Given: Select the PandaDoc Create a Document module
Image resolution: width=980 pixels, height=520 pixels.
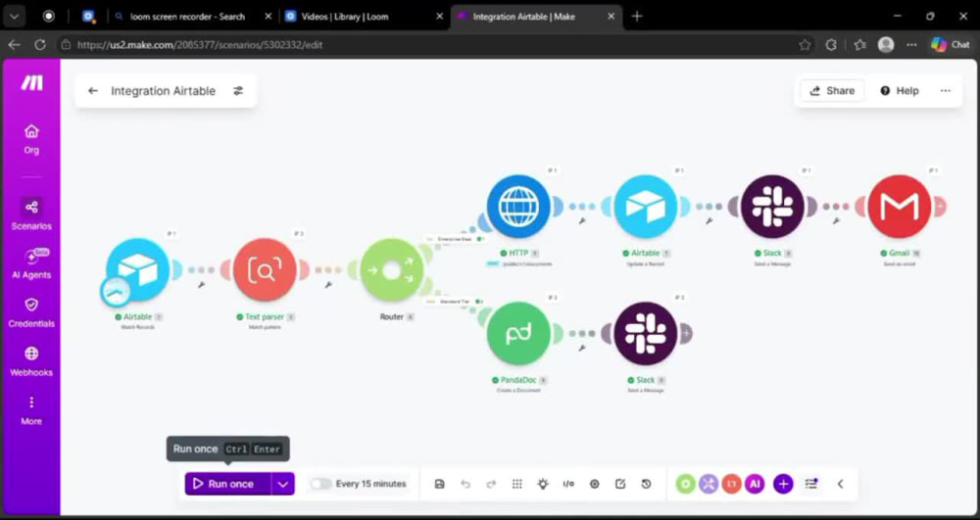Looking at the screenshot, I should (518, 333).
